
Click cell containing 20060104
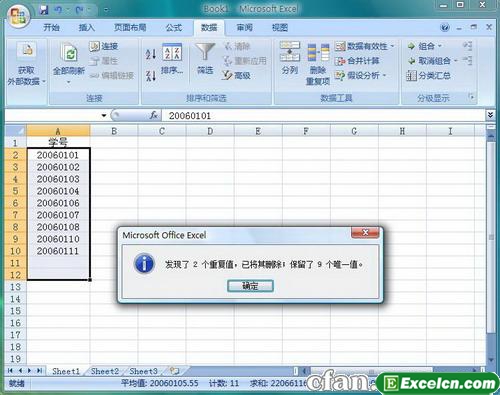(x=58, y=191)
